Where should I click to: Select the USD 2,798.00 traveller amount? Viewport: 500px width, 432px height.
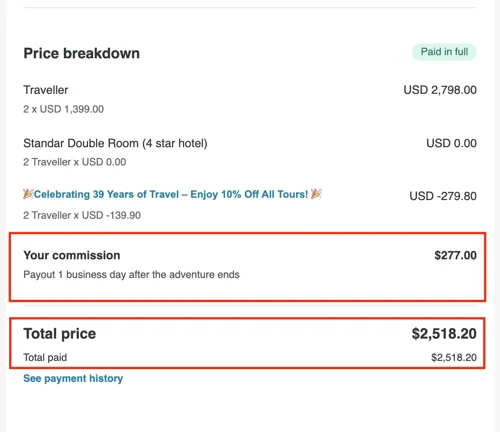440,90
